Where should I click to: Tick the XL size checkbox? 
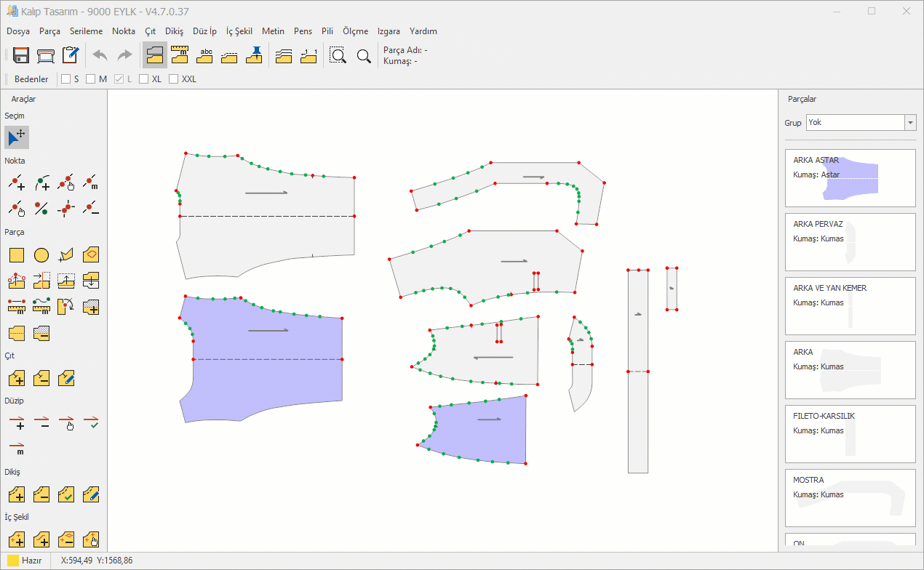144,79
